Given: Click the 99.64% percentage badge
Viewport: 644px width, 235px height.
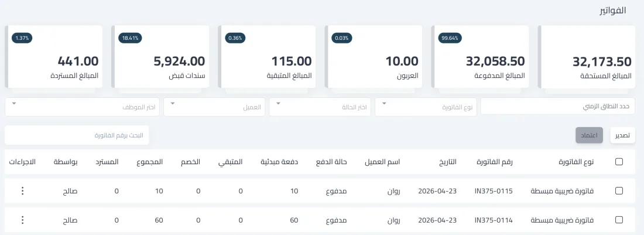Looking at the screenshot, I should (450, 38).
